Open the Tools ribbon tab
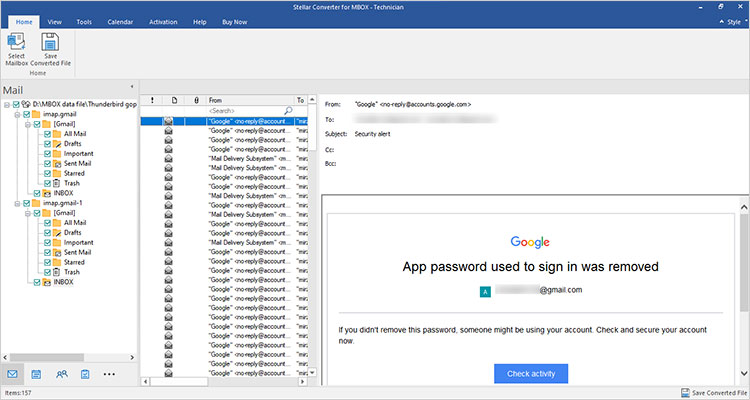The image size is (750, 400). click(x=84, y=22)
